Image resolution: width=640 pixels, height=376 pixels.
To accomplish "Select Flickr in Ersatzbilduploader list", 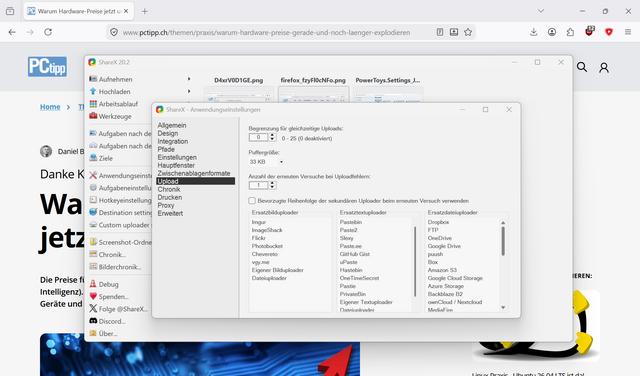I will (x=259, y=238).
